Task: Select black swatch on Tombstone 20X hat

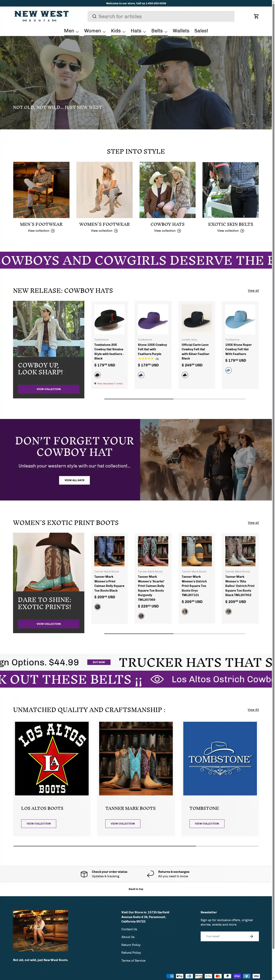Action: tap(97, 375)
